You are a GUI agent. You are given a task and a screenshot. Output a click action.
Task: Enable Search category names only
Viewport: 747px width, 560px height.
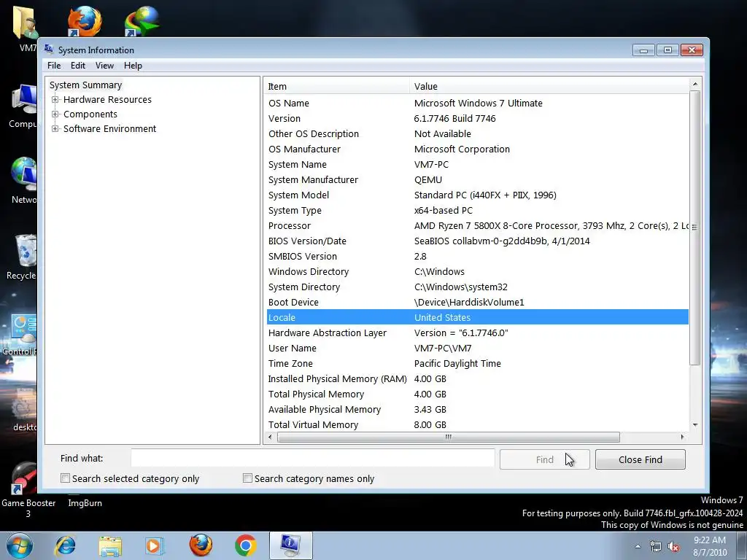(247, 478)
